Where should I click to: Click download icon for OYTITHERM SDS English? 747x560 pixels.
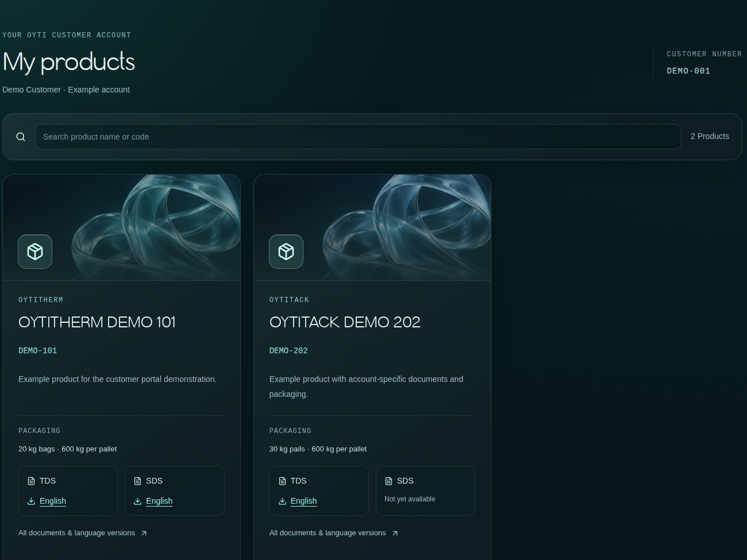(138, 501)
